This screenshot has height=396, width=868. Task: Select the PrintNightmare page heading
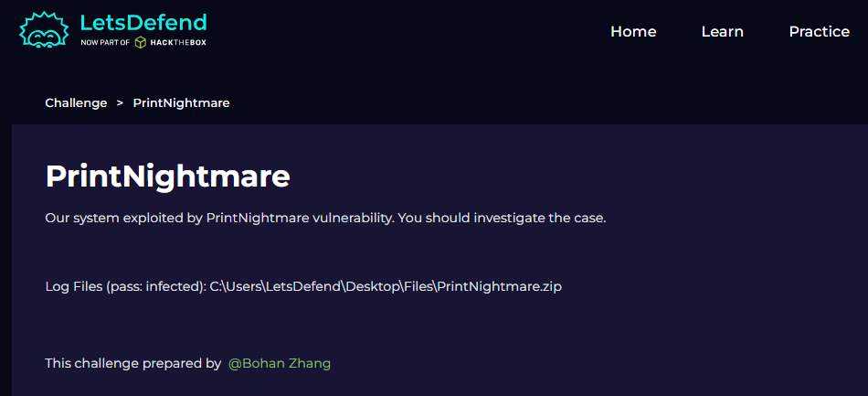click(x=168, y=177)
